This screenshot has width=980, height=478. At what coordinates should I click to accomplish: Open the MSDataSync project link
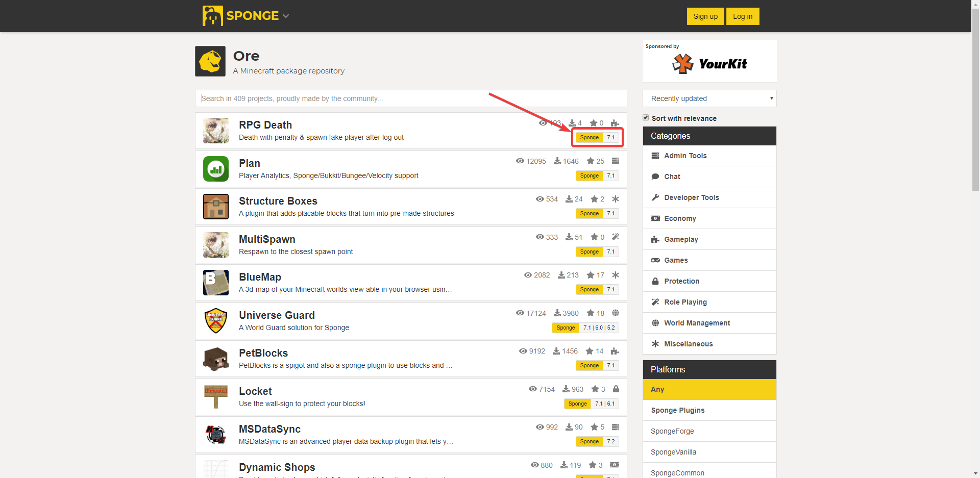269,429
